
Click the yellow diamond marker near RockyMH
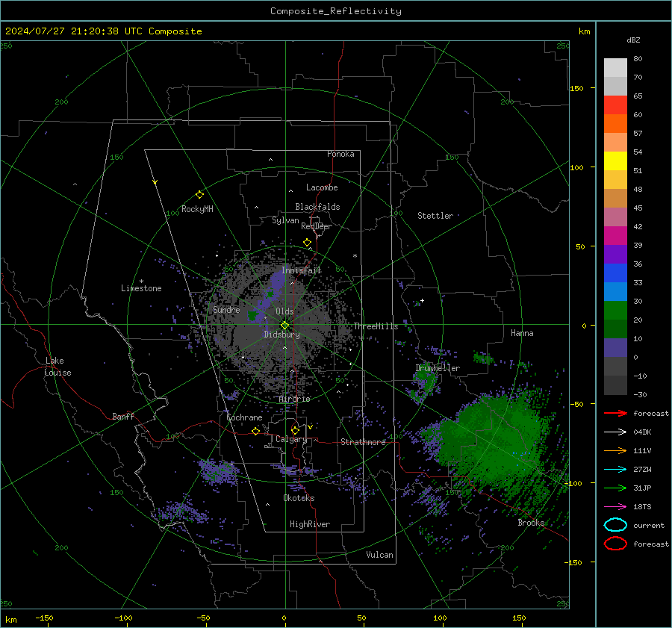coord(199,195)
